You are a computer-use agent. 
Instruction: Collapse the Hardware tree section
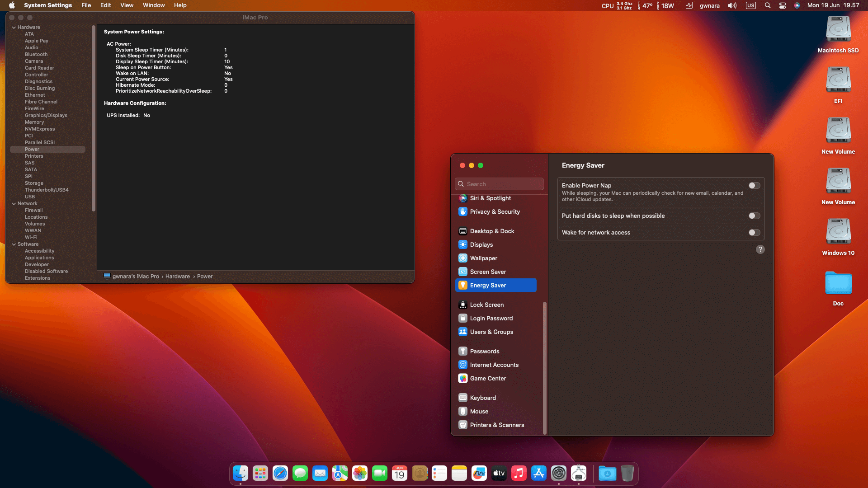14,28
